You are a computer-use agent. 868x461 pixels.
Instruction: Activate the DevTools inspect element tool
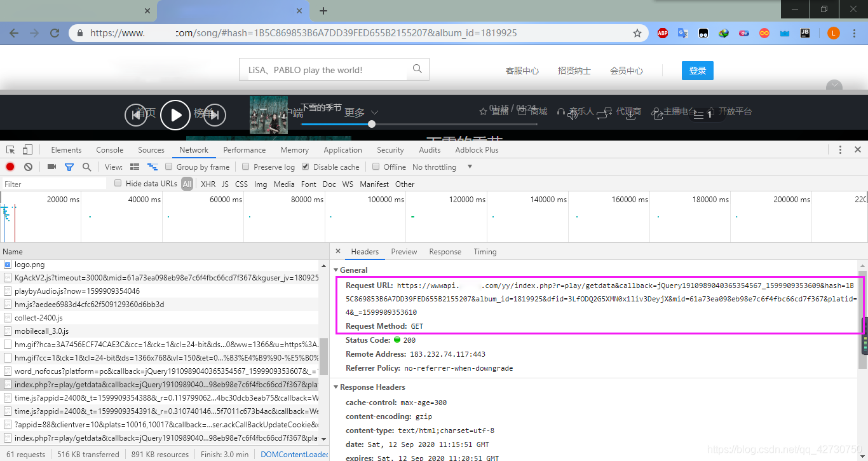[11, 150]
